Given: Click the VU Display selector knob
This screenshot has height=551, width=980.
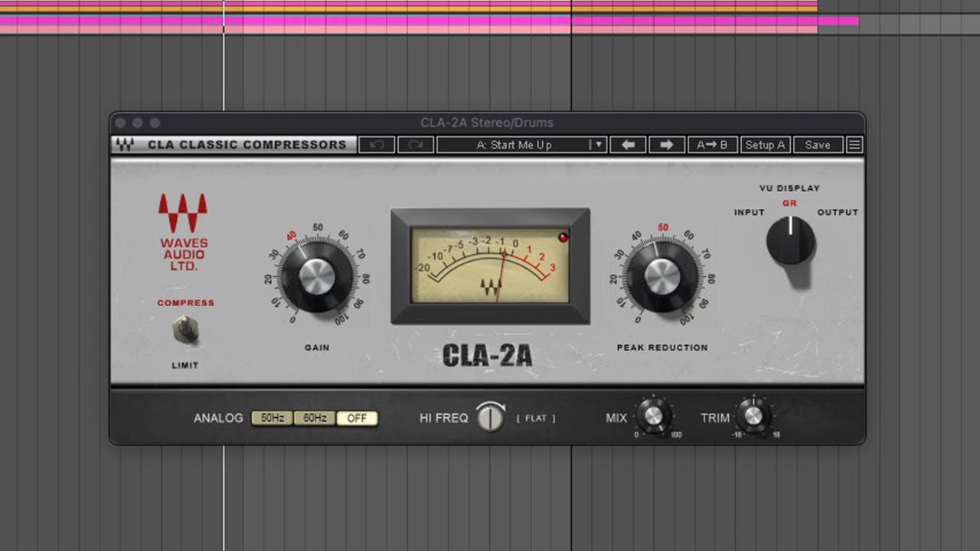Looking at the screenshot, I should tap(790, 240).
